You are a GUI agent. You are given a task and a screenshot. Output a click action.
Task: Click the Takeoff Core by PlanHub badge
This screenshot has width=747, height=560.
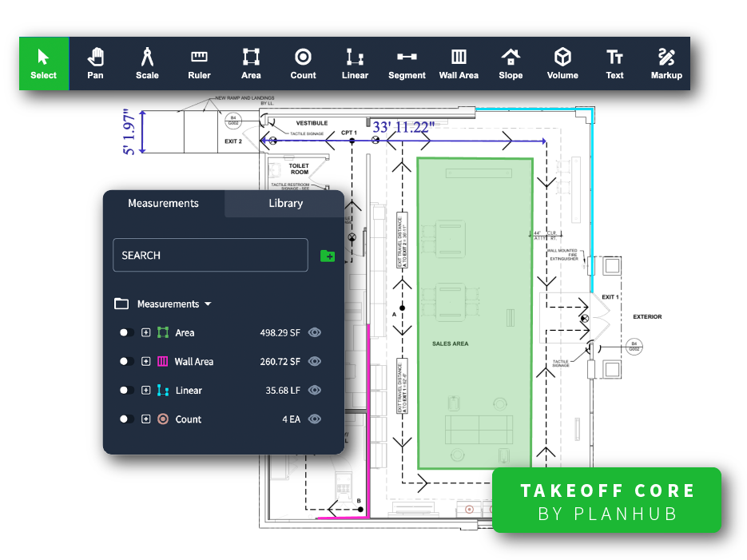tap(607, 501)
